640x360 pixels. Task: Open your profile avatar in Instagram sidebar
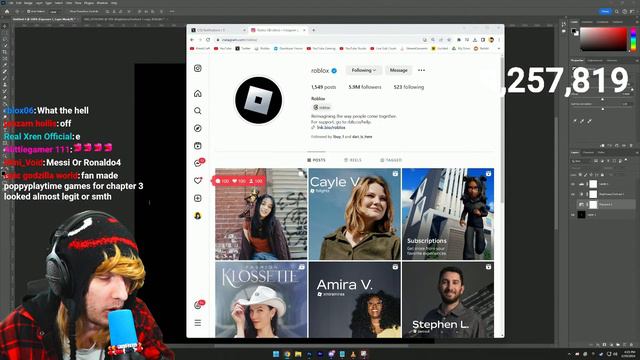pos(198,216)
